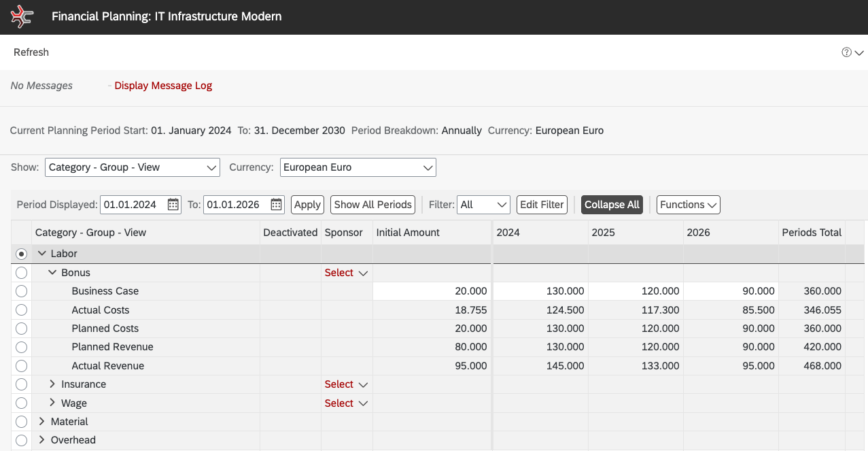The height and width of the screenshot is (451, 868).
Task: Collapse the Bonus group chevron
Action: click(x=52, y=273)
